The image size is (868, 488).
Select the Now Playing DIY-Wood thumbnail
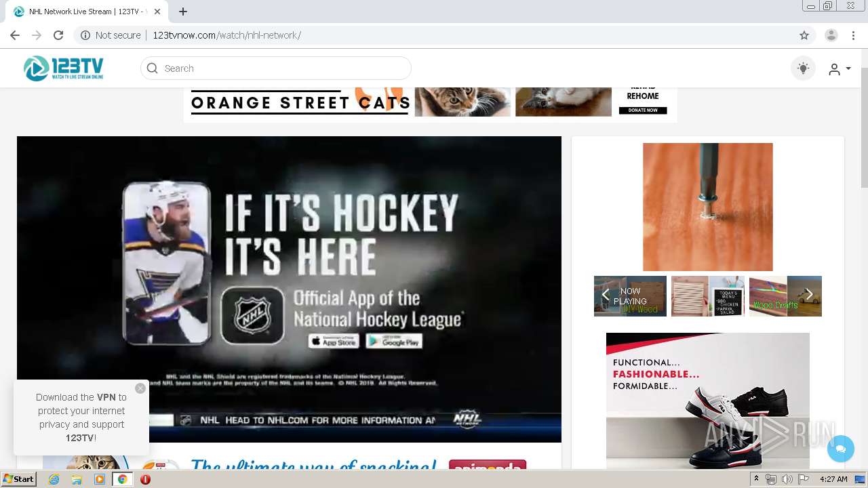[x=631, y=296]
